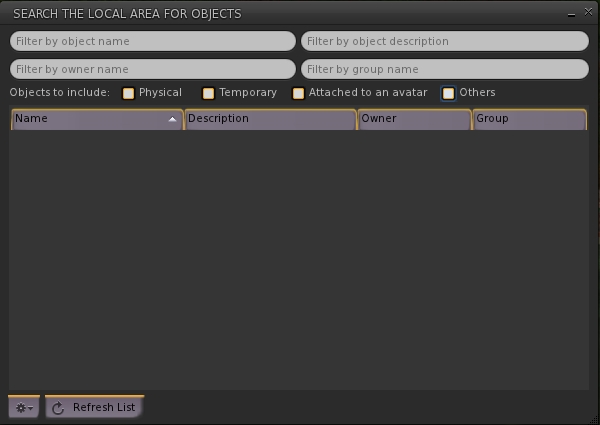Minimize the object search window
The width and height of the screenshot is (600, 425).
pyautogui.click(x=571, y=14)
